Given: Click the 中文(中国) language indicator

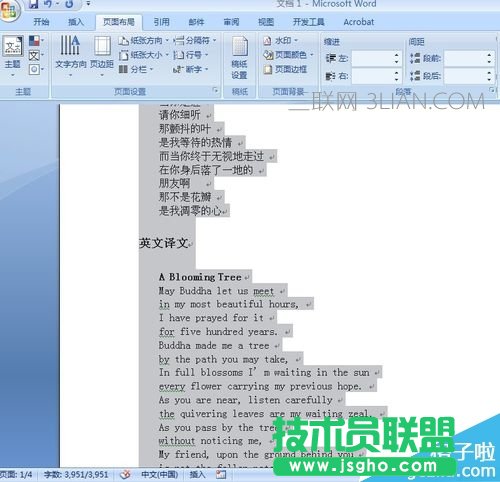Looking at the screenshot, I should [160, 475].
